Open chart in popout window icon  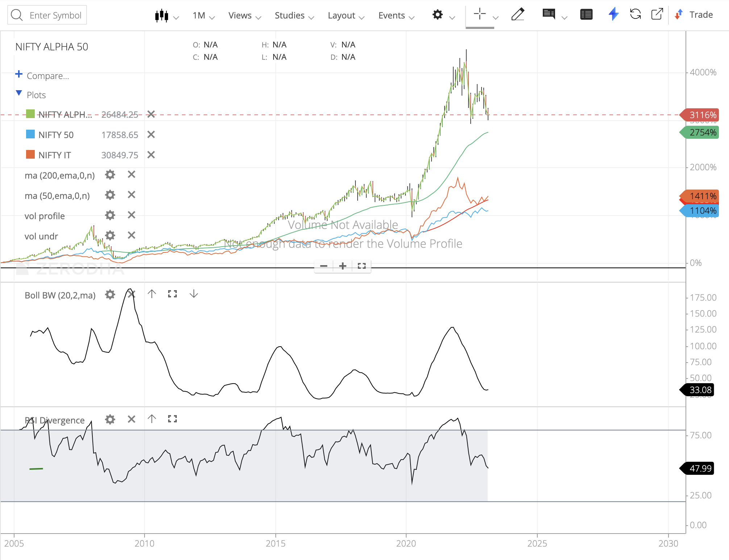coord(657,14)
